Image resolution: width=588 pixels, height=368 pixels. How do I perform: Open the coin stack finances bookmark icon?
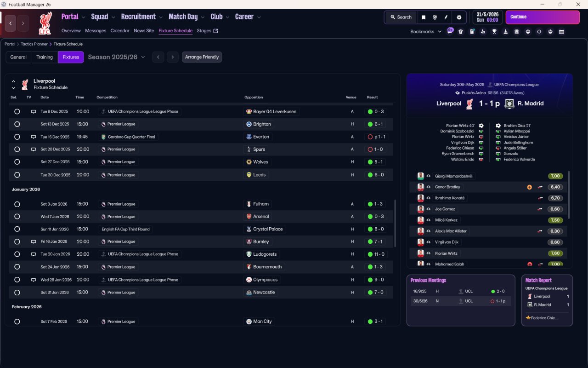point(517,32)
